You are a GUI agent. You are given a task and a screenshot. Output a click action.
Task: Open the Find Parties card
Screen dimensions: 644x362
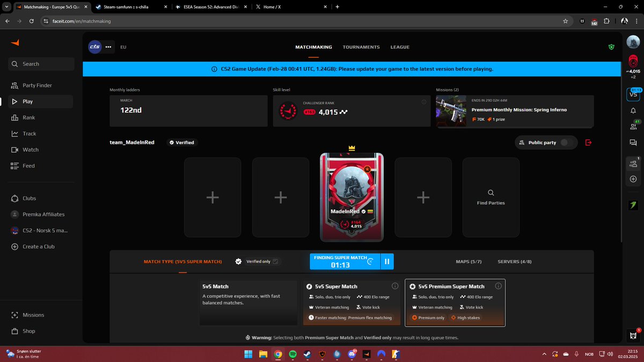pyautogui.click(x=491, y=197)
